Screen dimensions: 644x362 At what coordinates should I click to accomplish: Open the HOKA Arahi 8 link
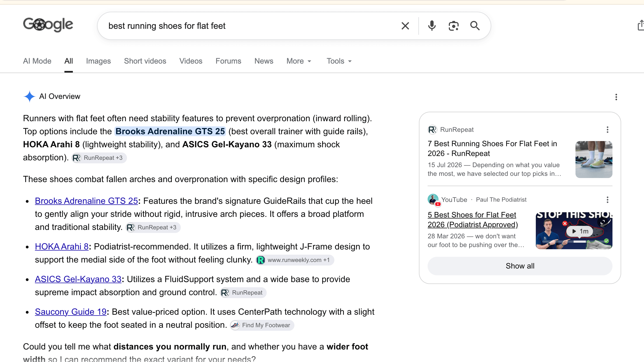pyautogui.click(x=62, y=246)
